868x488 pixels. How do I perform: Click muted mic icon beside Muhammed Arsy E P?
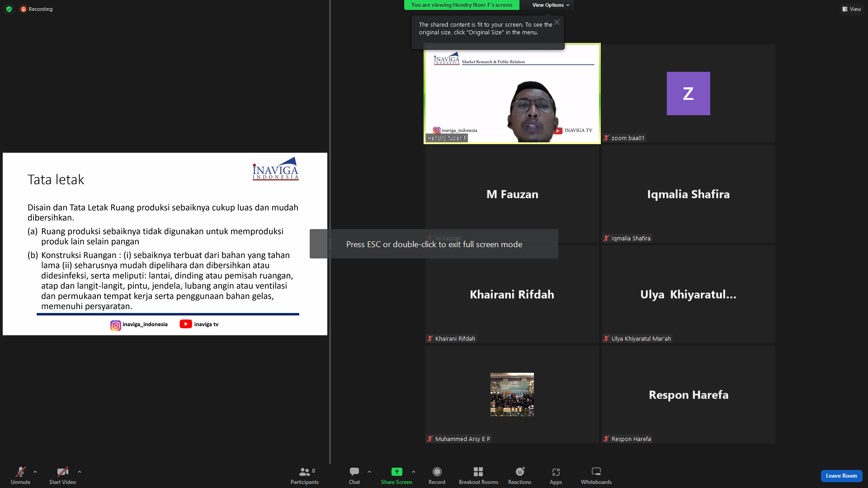pyautogui.click(x=430, y=439)
